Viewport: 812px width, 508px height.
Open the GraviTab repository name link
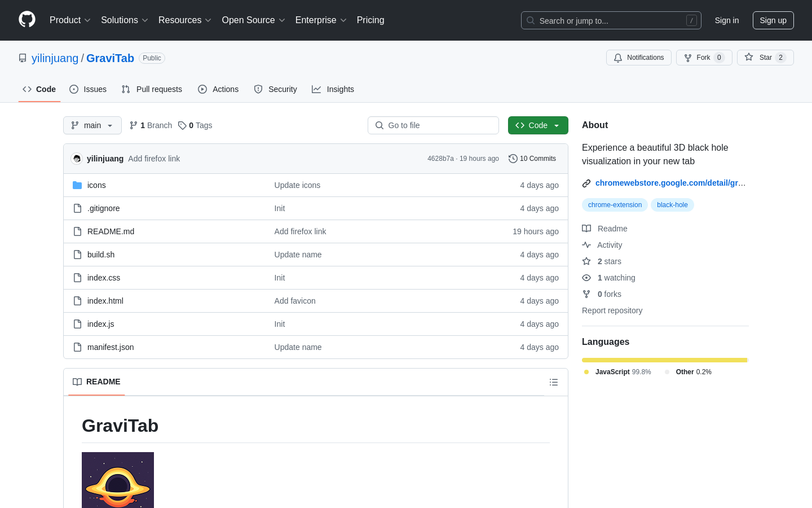110,58
